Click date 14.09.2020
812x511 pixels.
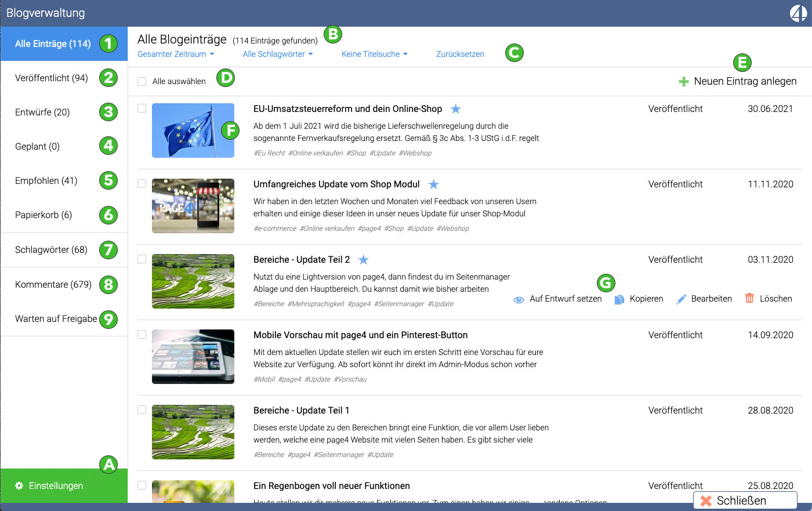(x=770, y=335)
